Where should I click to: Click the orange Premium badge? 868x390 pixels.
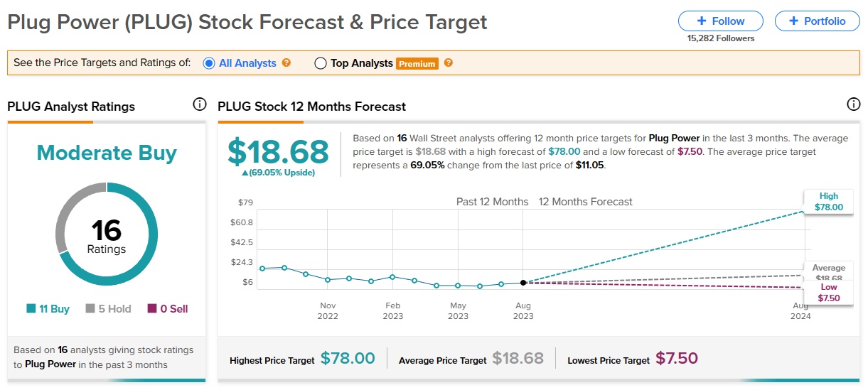click(417, 63)
